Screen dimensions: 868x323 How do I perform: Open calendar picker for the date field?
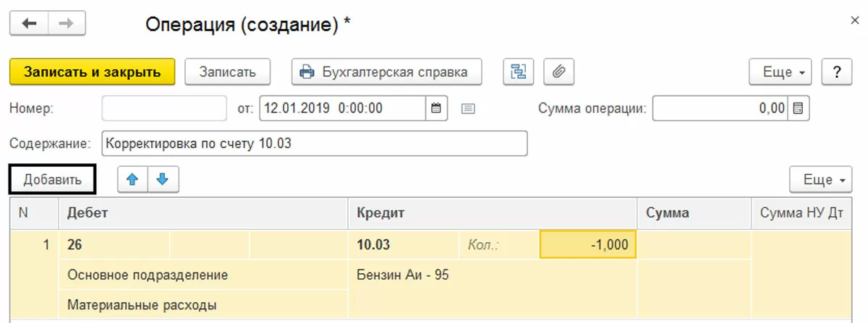click(x=435, y=109)
